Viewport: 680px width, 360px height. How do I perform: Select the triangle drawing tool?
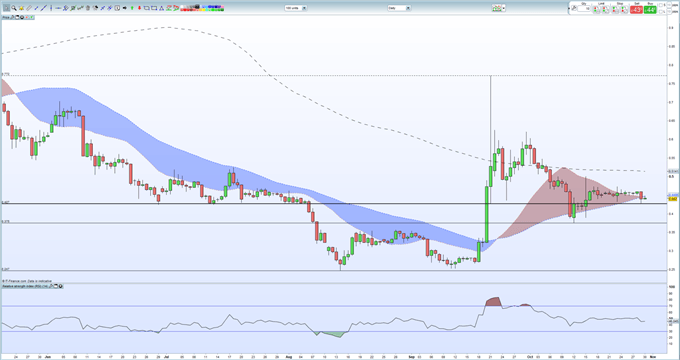pyautogui.click(x=161, y=8)
